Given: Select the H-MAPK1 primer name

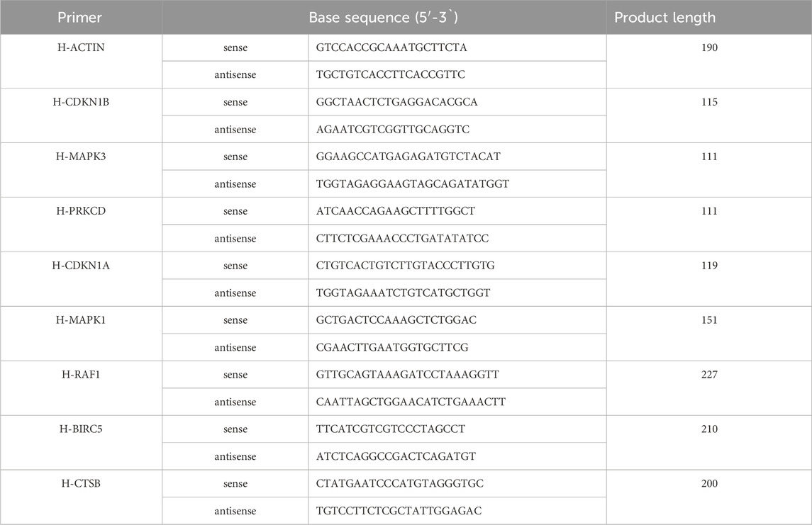Looking at the screenshot, I should [81, 320].
